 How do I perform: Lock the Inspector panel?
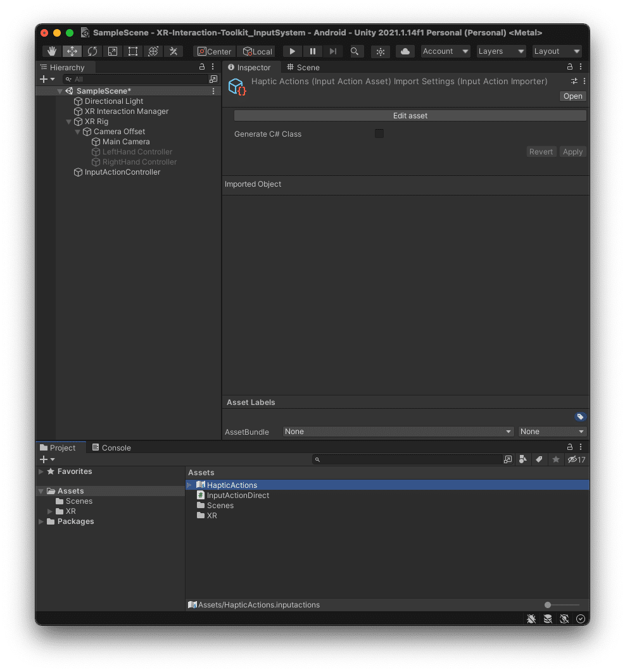point(570,67)
